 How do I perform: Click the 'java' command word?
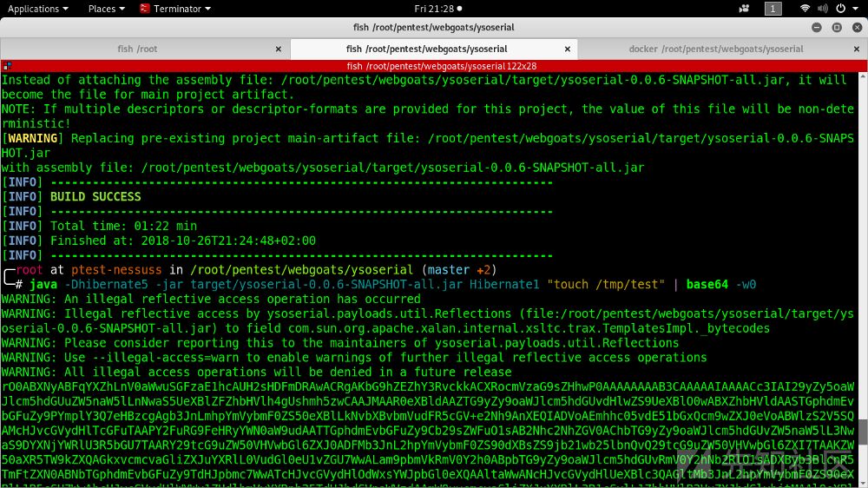[x=43, y=284]
